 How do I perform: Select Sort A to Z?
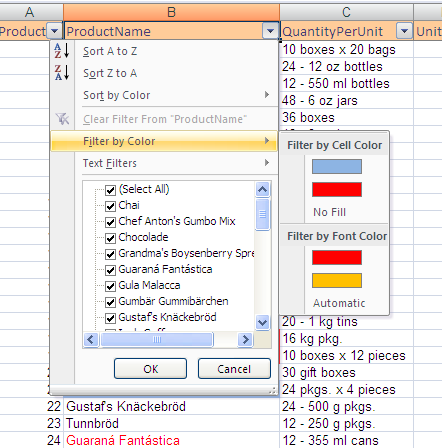164,51
